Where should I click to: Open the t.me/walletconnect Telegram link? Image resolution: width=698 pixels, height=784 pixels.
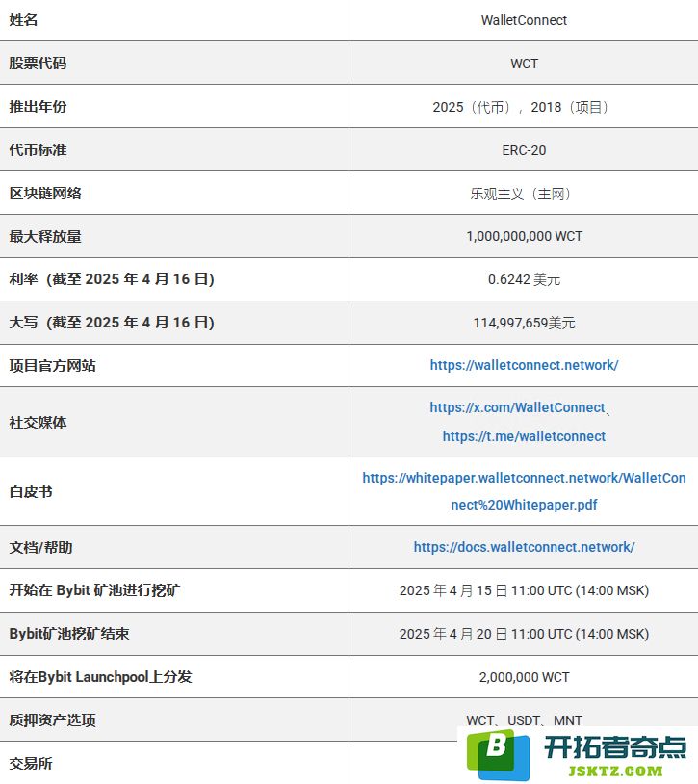point(524,436)
